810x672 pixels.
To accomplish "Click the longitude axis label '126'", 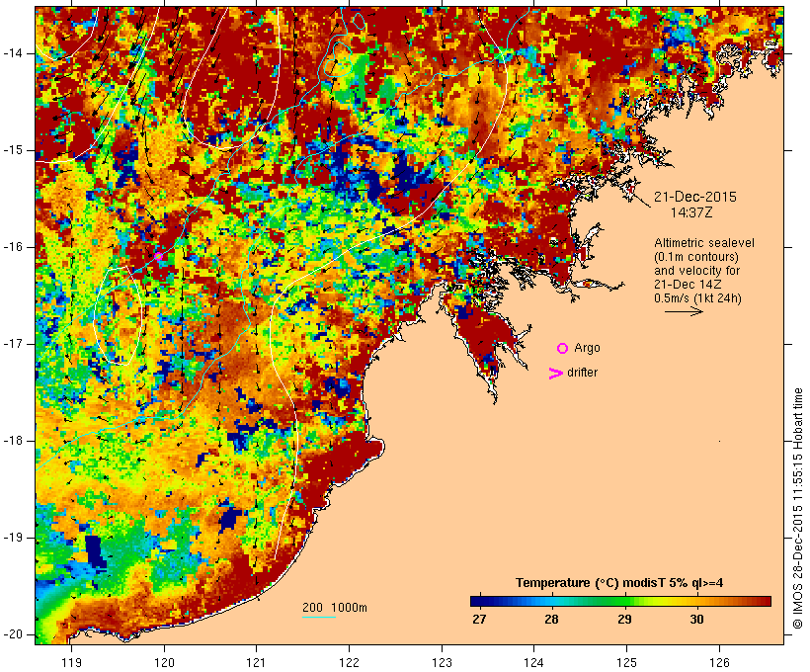I will coord(719,662).
